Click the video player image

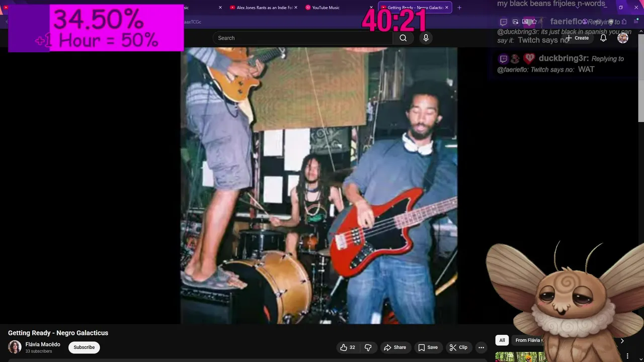pyautogui.click(x=319, y=186)
